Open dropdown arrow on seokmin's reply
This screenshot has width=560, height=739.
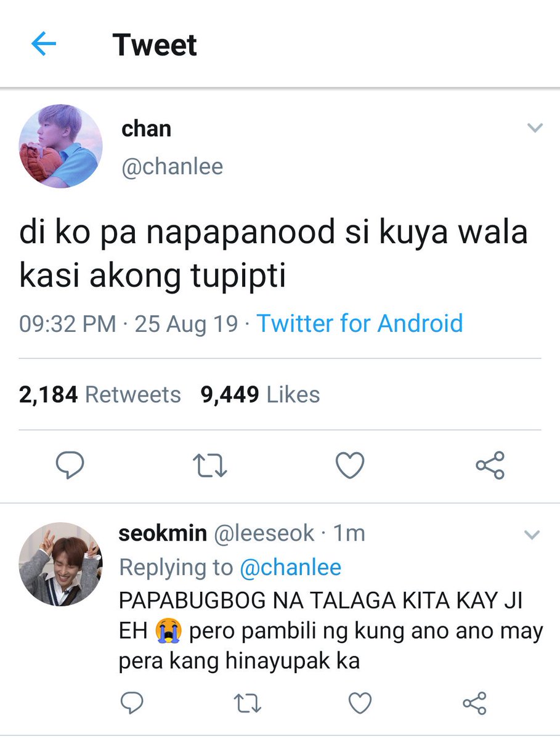[x=532, y=535]
